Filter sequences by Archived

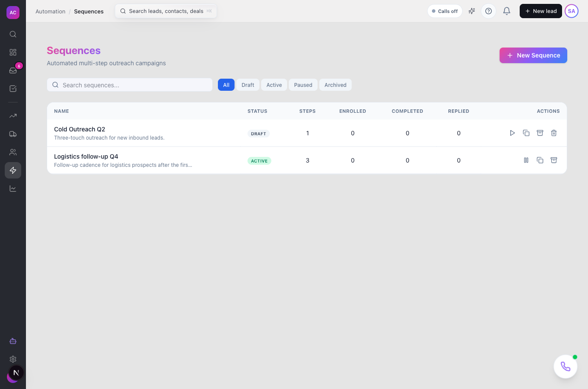336,85
